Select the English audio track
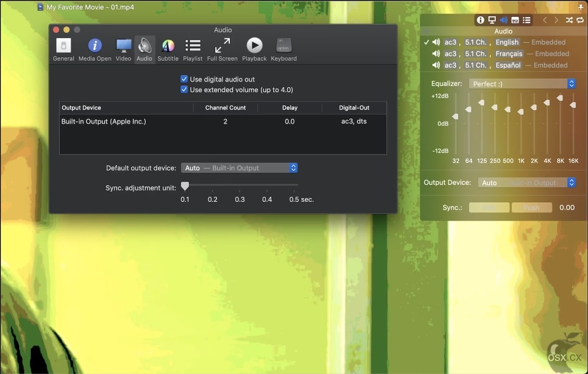Viewport: 588px width, 374px height. tap(504, 42)
